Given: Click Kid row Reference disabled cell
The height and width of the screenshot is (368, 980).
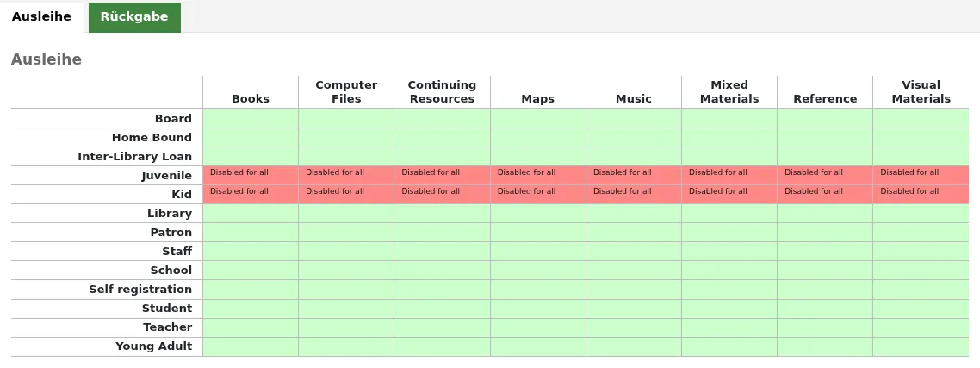Looking at the screenshot, I should (x=825, y=194).
